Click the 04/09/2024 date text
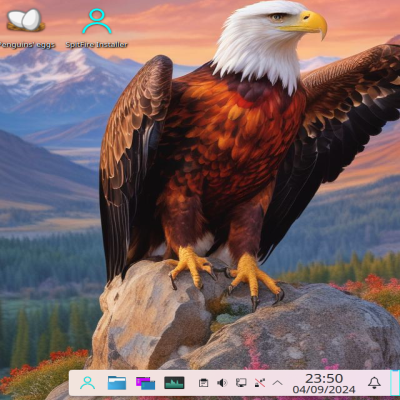Screen dimensions: 400x400 tap(324, 389)
